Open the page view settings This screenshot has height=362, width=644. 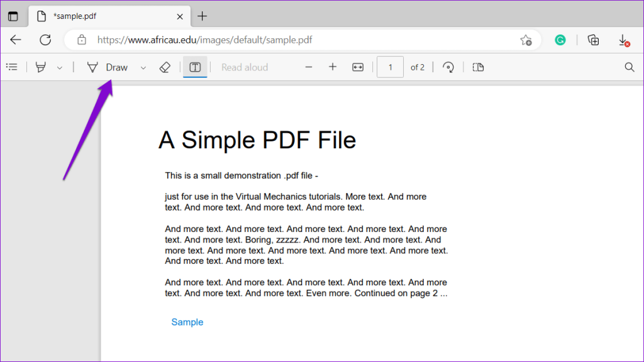477,67
